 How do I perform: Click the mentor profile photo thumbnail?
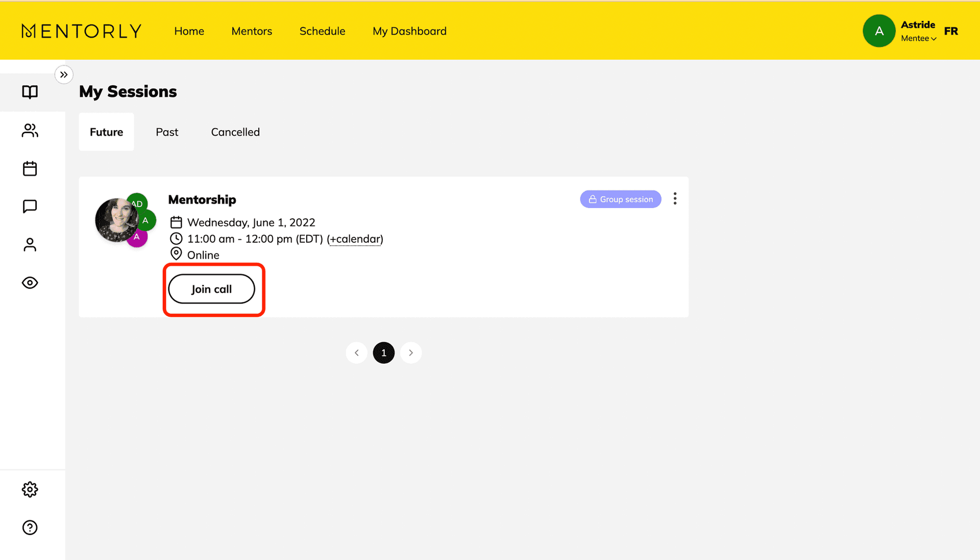tap(115, 220)
